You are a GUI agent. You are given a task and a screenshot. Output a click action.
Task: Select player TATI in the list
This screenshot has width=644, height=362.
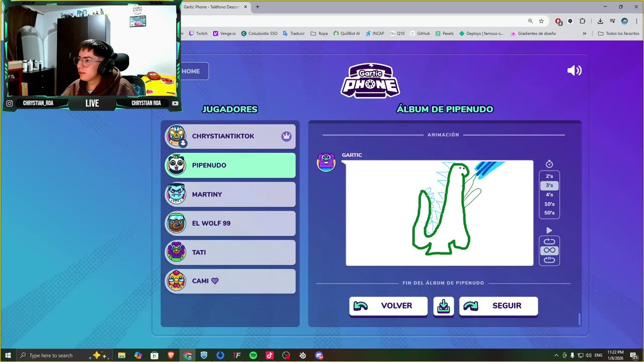(230, 252)
